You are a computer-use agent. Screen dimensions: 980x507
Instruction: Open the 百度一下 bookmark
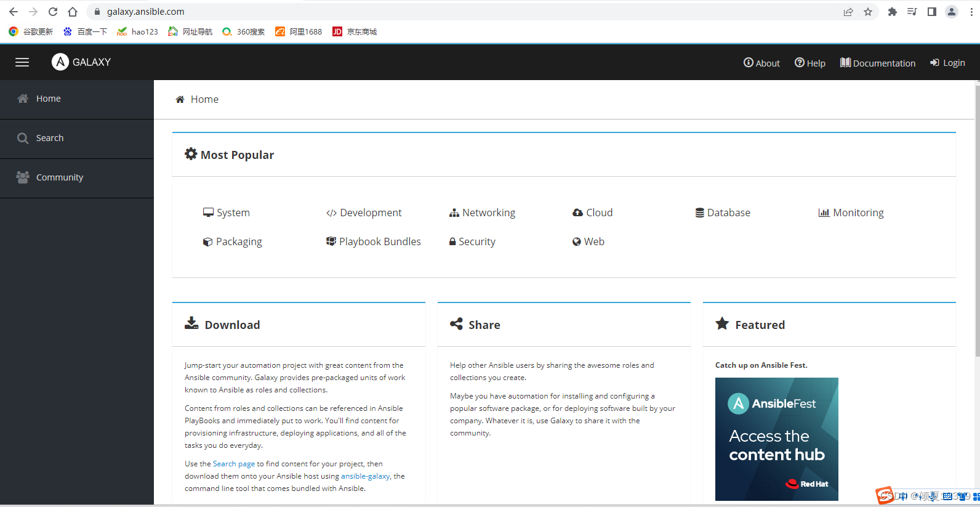pos(85,31)
